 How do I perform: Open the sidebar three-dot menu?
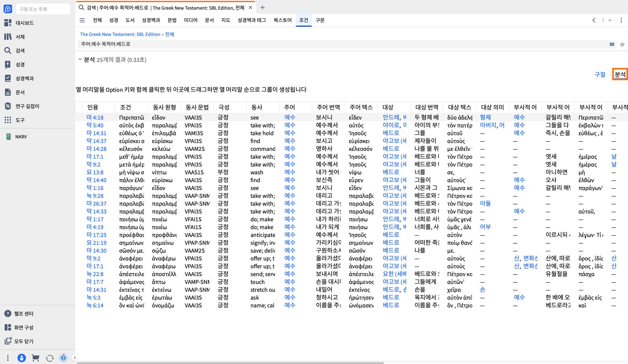[8, 358]
